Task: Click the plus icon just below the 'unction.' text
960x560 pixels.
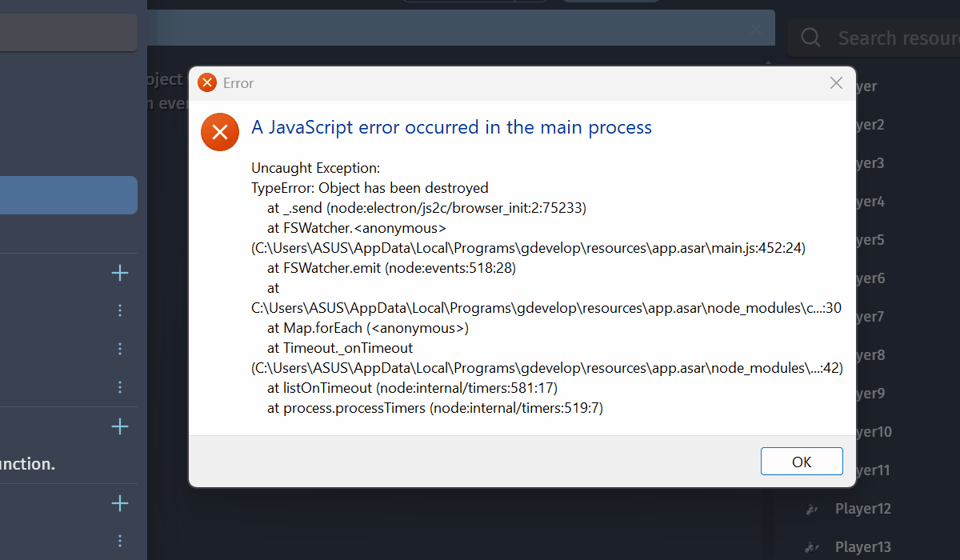Action: 120,503
